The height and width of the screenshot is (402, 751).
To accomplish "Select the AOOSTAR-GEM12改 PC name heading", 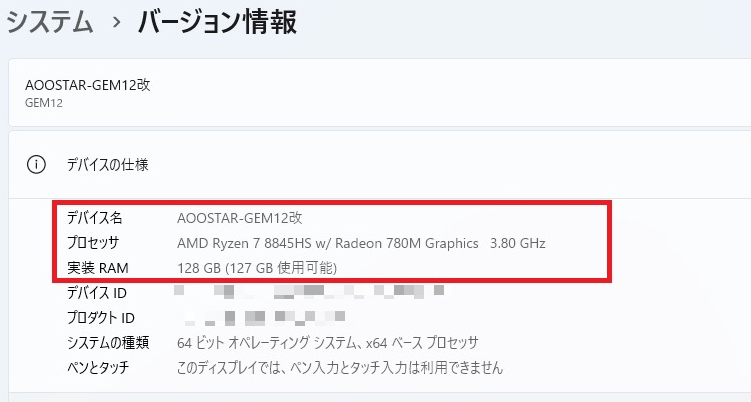I will (x=87, y=84).
